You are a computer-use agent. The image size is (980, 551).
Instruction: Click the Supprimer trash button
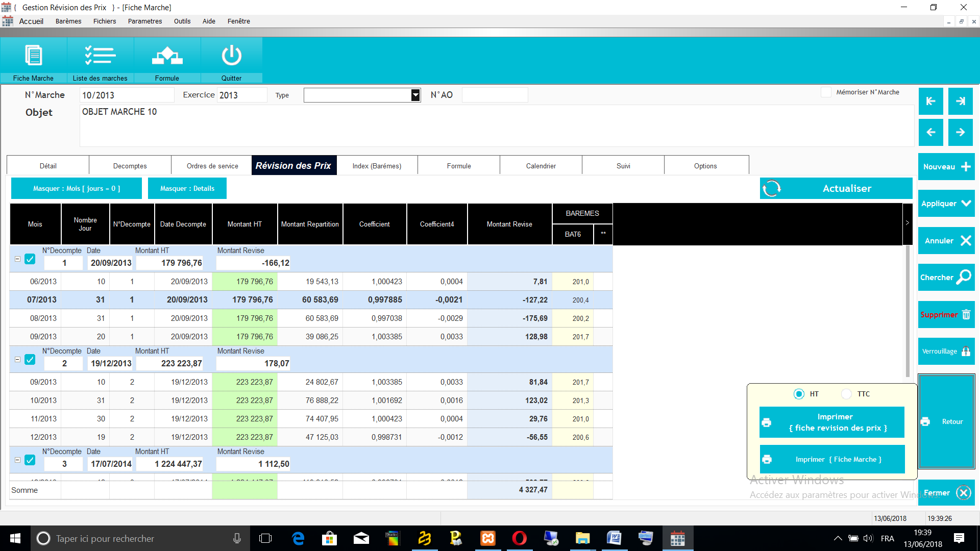click(x=946, y=315)
